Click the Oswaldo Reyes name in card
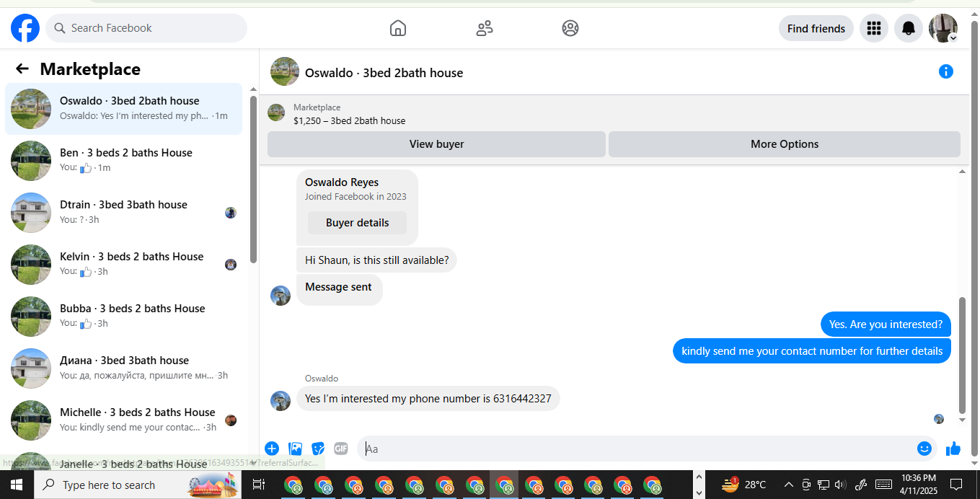 coord(342,182)
